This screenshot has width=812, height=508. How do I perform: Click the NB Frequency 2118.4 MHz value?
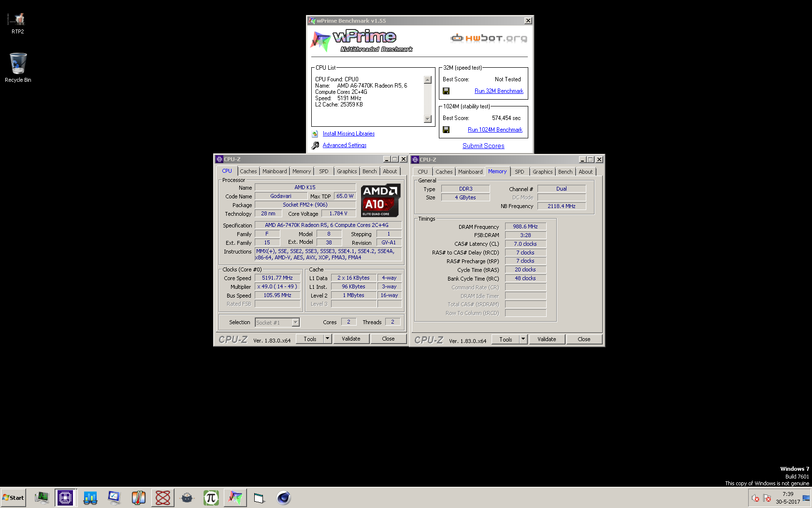click(562, 206)
